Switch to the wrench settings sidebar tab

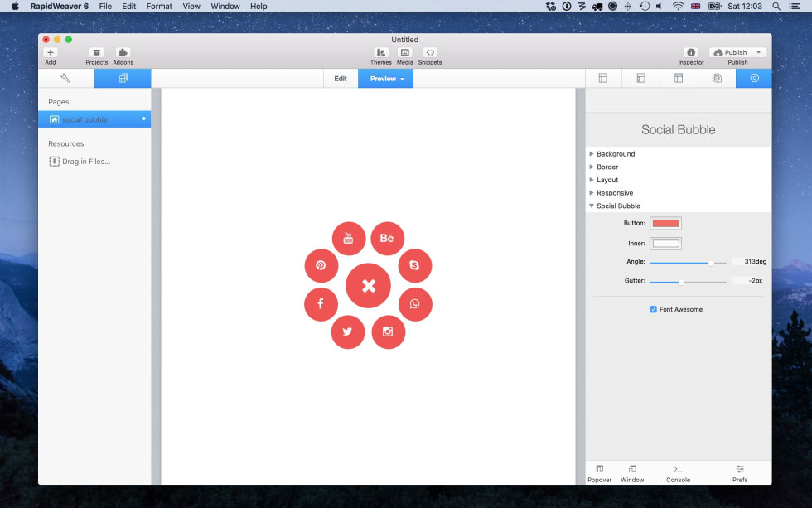(x=65, y=78)
